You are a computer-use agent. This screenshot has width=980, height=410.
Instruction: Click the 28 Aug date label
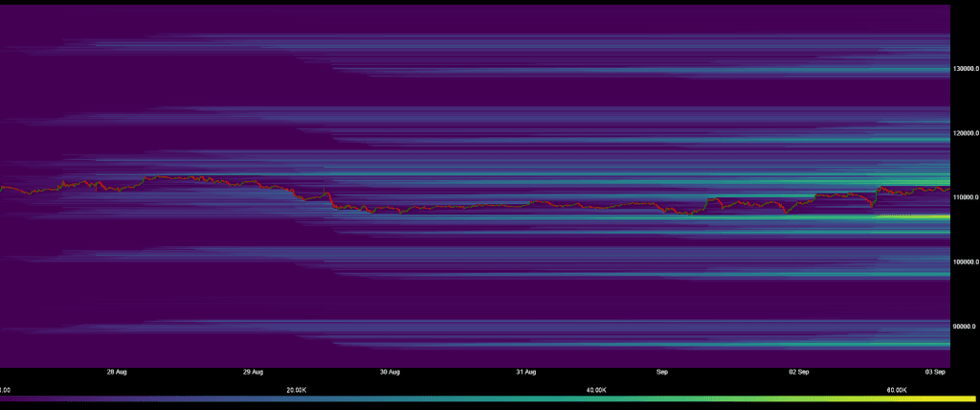coord(117,371)
